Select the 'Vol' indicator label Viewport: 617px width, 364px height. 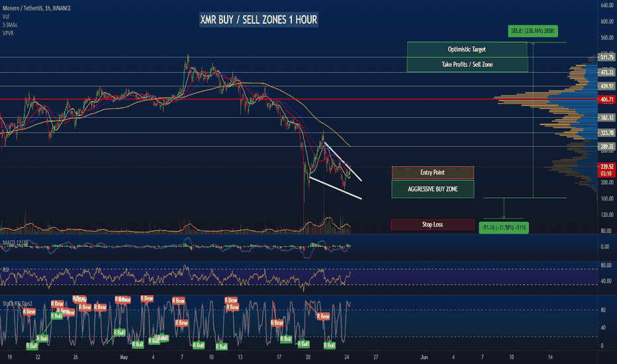pyautogui.click(x=6, y=17)
